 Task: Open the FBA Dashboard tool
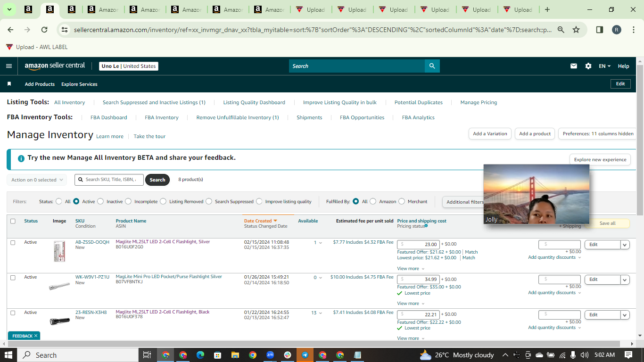[109, 117]
